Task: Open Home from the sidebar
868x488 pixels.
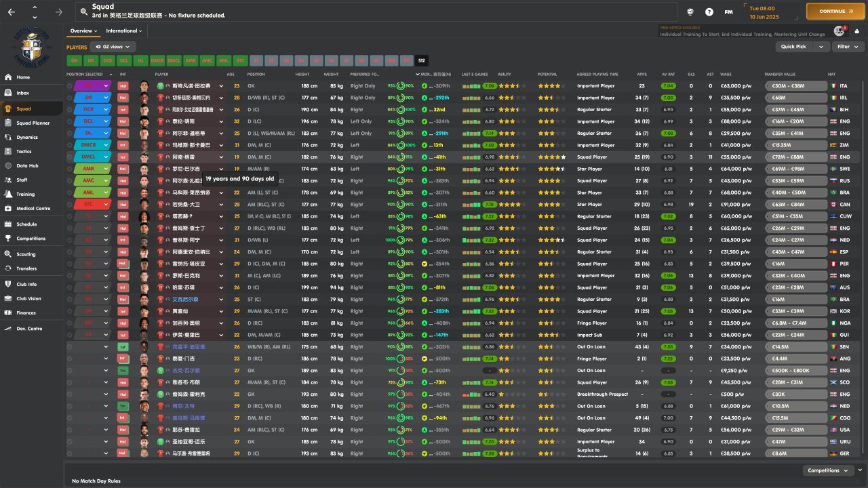Action: coord(31,77)
